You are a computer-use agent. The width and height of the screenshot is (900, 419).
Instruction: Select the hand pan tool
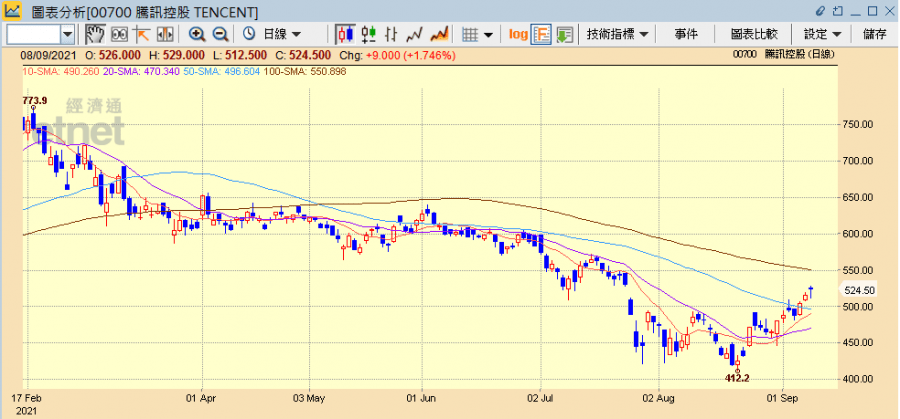tap(95, 34)
